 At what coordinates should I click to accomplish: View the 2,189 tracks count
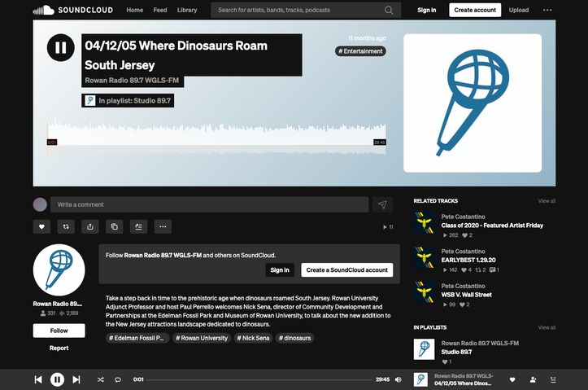tap(68, 313)
